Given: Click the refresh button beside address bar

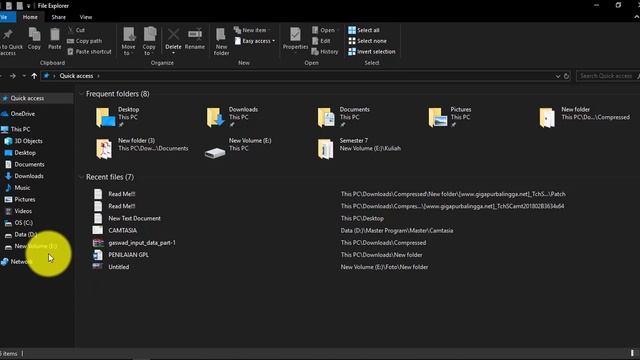Looking at the screenshot, I should coord(566,76).
